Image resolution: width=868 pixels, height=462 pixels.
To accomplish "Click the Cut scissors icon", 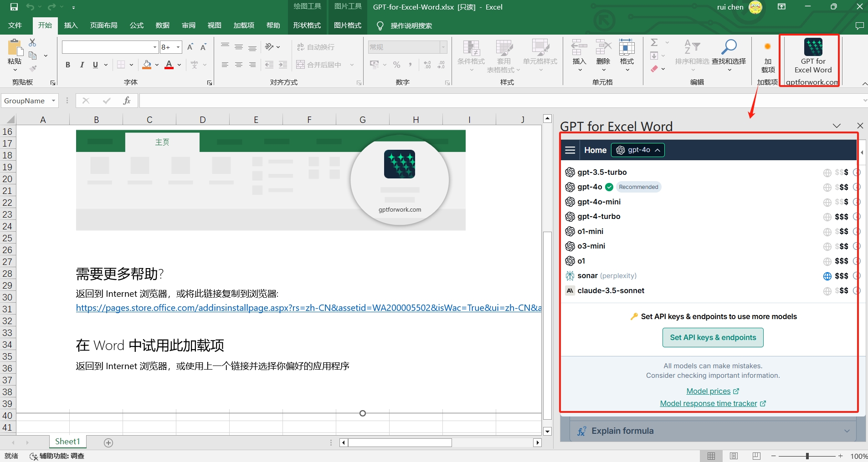I will click(32, 42).
